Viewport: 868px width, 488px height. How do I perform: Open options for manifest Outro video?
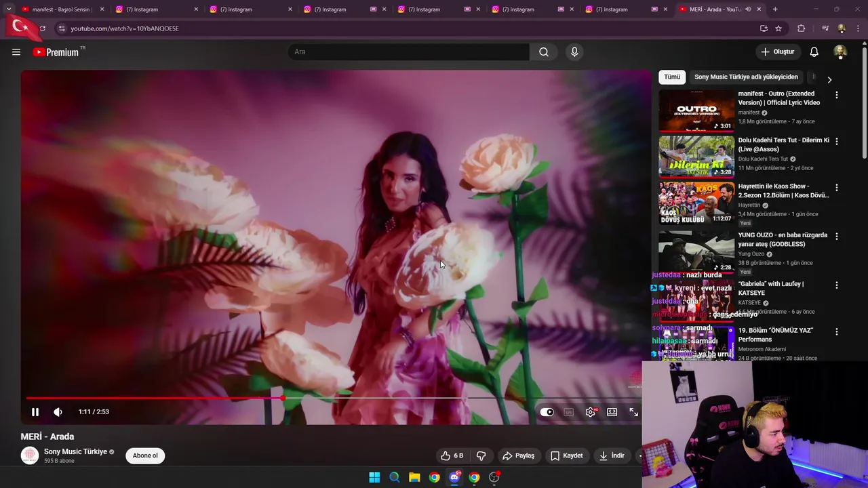pos(837,96)
